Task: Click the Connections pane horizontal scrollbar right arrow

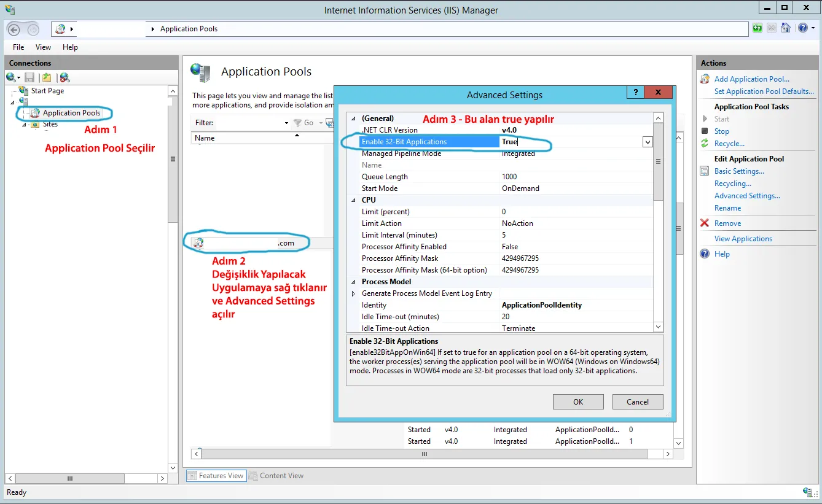Action: [163, 479]
